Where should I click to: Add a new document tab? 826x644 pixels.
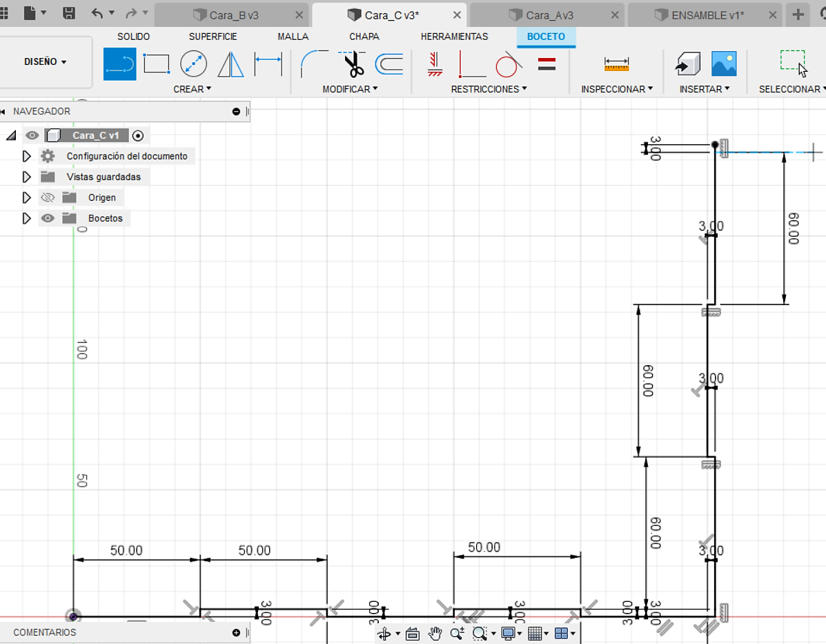798,14
